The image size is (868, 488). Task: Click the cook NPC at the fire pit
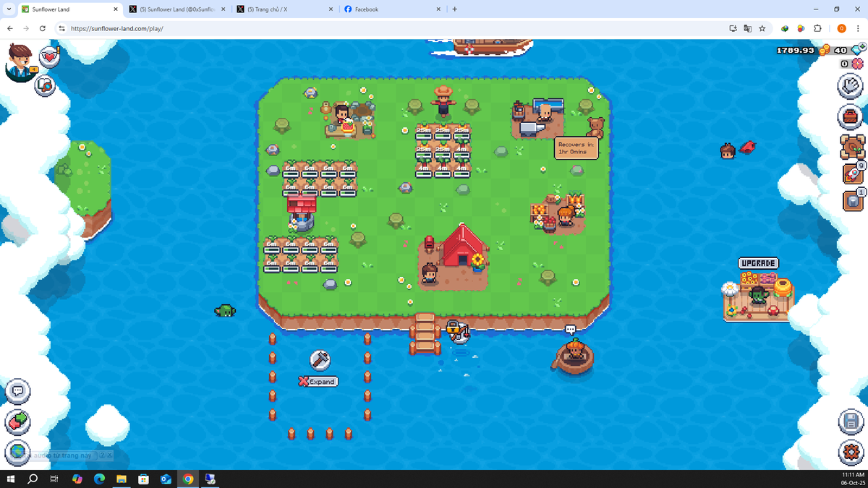tap(342, 114)
